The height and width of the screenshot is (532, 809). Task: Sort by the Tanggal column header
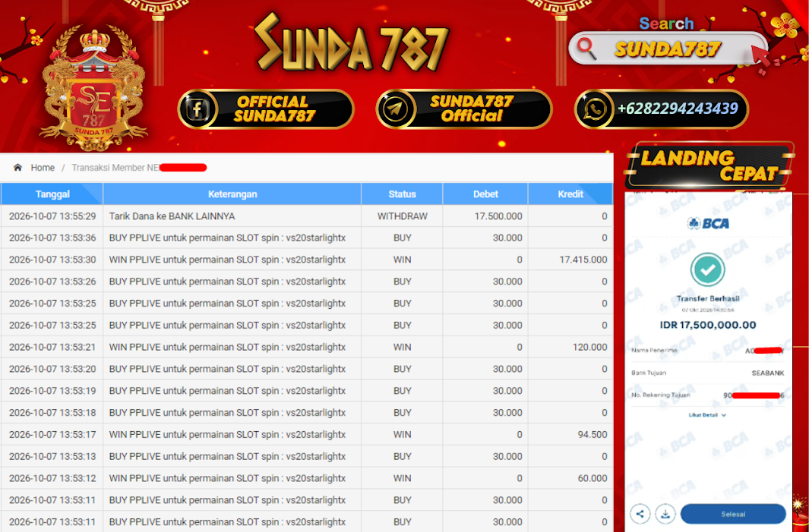pyautogui.click(x=52, y=194)
